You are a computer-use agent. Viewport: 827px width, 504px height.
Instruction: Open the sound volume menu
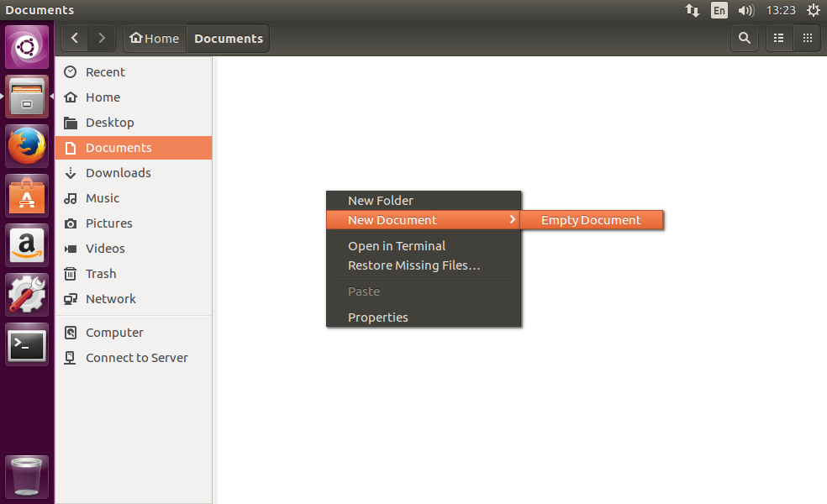pos(745,10)
